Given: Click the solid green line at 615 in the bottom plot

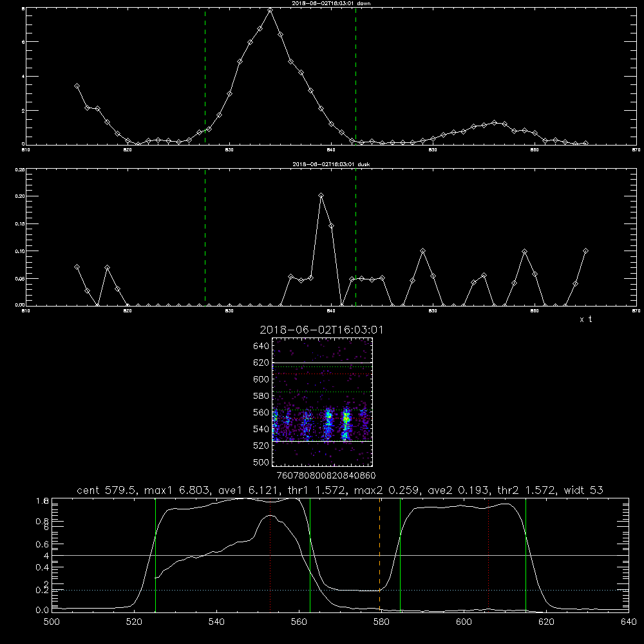Looking at the screenshot, I should (x=526, y=554).
